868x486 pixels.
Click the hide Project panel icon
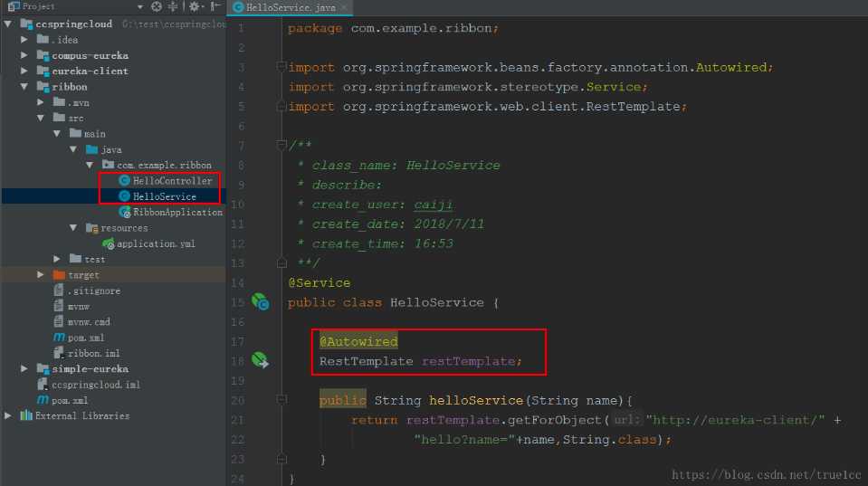tap(215, 6)
